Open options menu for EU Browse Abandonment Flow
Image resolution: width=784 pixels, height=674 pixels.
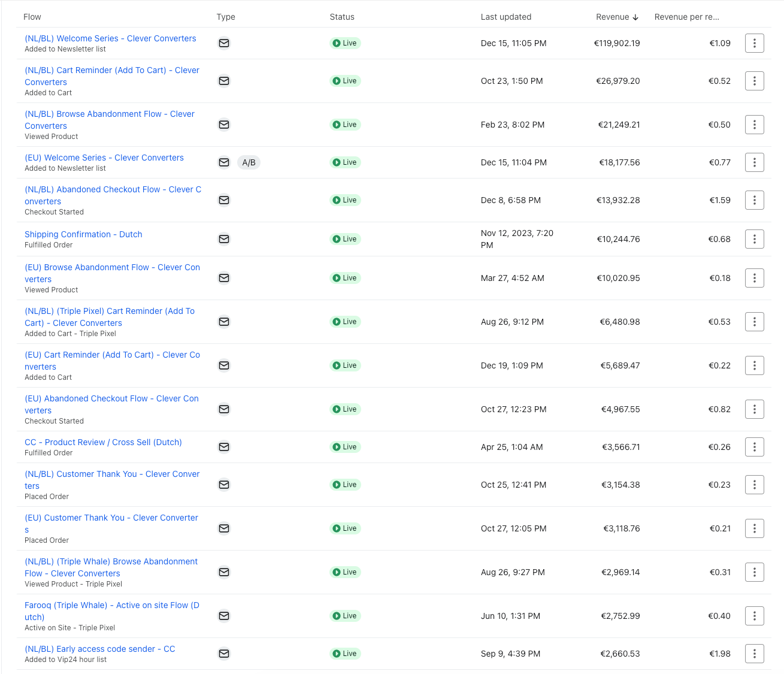[x=755, y=278]
